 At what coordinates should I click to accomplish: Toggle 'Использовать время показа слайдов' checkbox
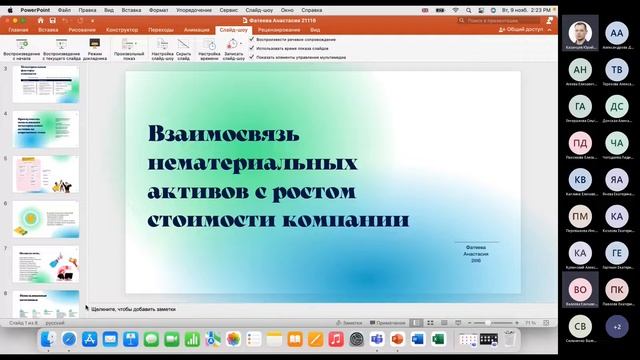(x=252, y=48)
